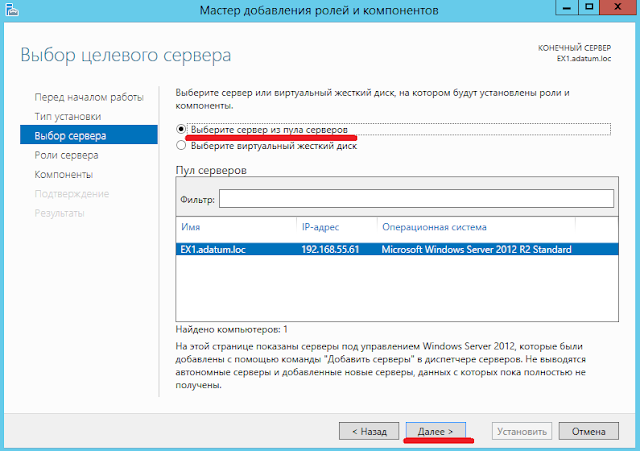640x451 pixels.
Task: Select 'Выбор сервера' step in sidebar
Action: (x=89, y=135)
